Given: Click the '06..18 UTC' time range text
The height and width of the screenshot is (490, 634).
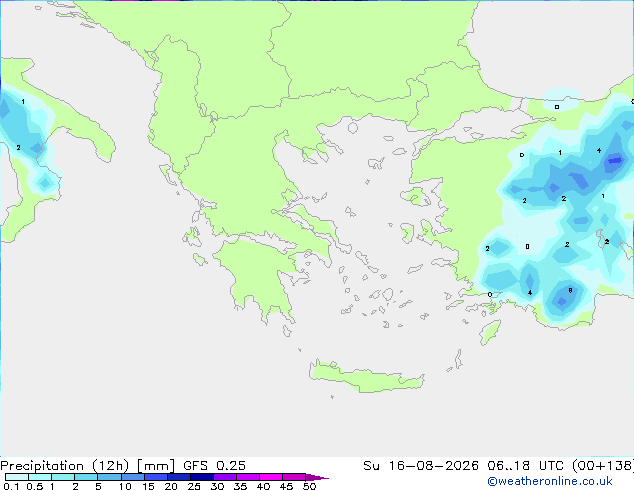Looking at the screenshot, I should point(525,466).
